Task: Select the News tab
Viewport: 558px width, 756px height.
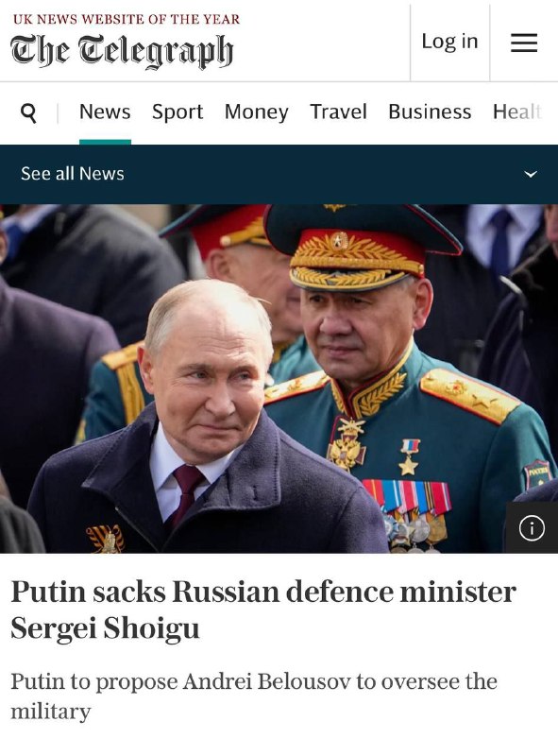Action: (105, 112)
